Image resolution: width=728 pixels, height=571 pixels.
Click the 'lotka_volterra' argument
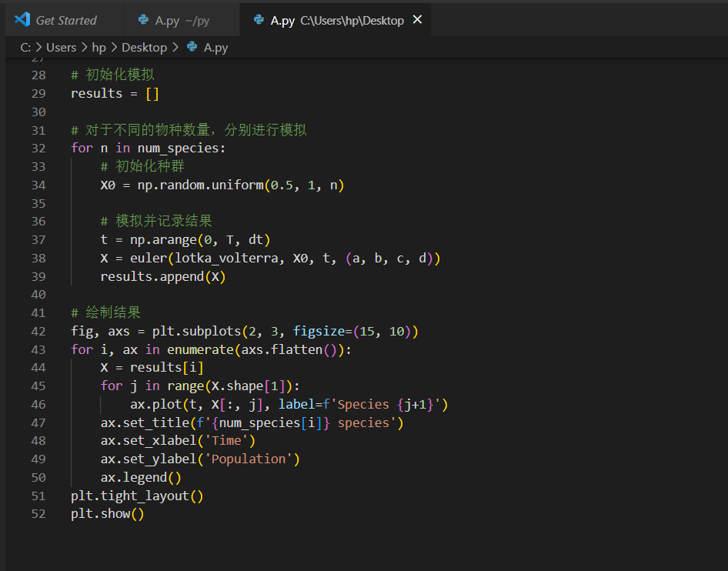coord(226,259)
